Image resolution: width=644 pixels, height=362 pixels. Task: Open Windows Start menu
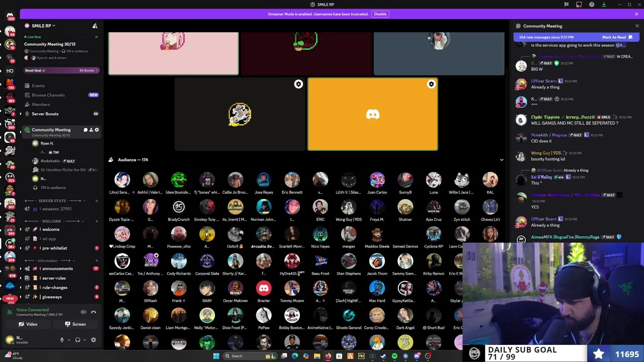[216, 356]
